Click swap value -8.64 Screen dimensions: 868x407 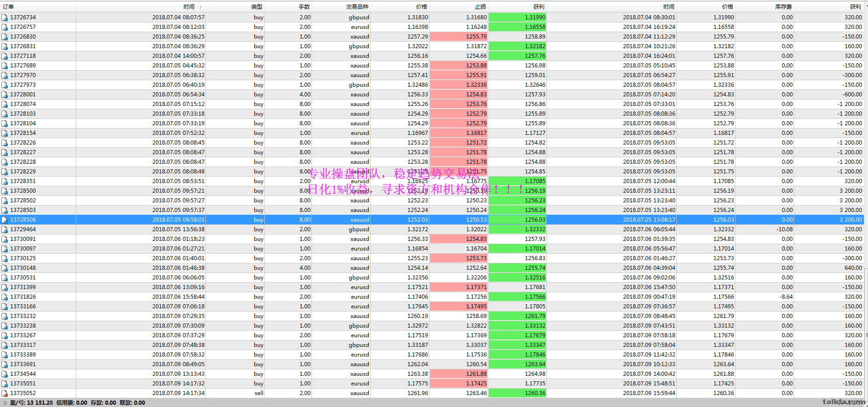tap(786, 297)
